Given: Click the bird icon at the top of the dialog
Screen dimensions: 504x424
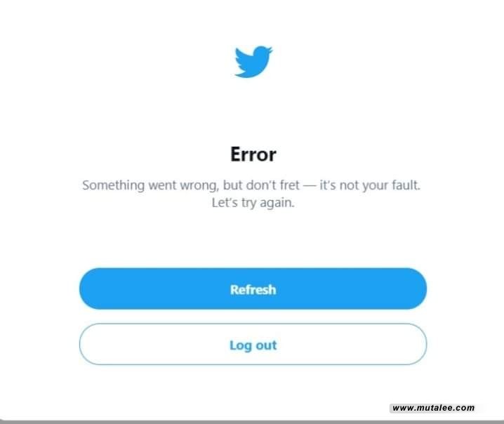Looking at the screenshot, I should (253, 62).
